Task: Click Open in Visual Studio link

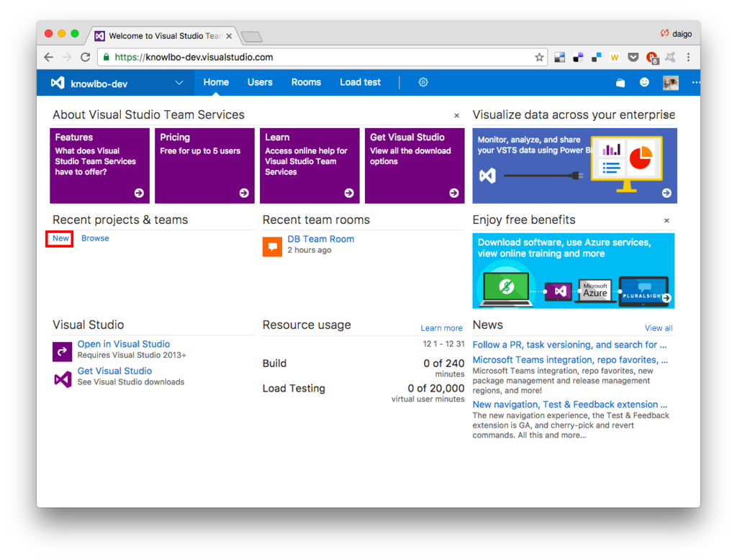Action: click(x=124, y=344)
